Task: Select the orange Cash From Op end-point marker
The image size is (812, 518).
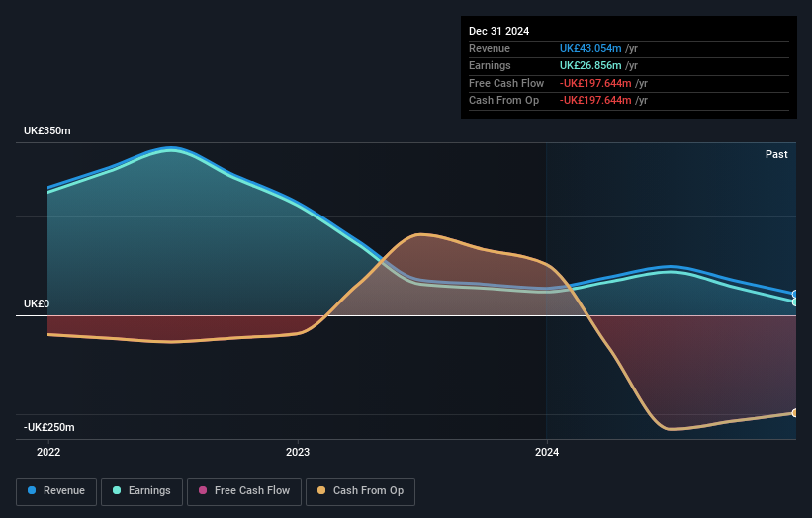Action: click(795, 413)
